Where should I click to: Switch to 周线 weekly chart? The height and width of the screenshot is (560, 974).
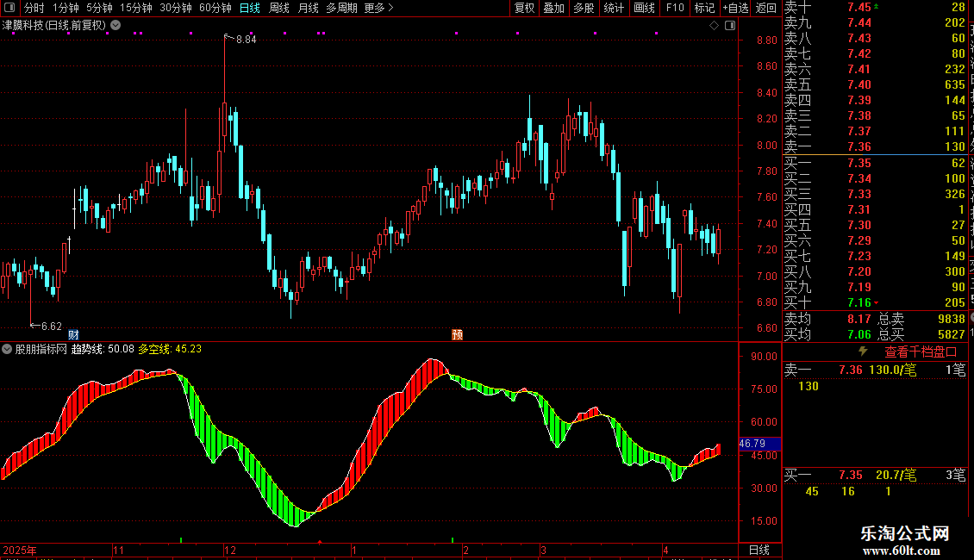(279, 8)
